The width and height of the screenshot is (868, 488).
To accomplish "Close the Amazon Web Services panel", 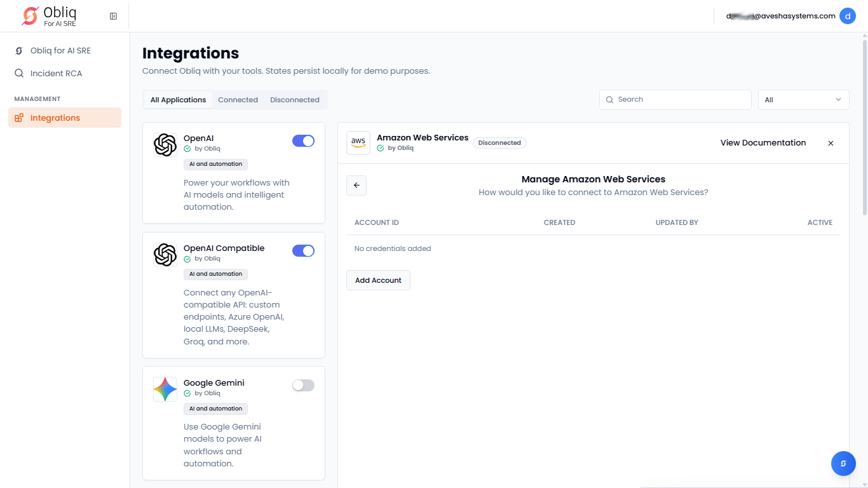I will click(x=831, y=143).
